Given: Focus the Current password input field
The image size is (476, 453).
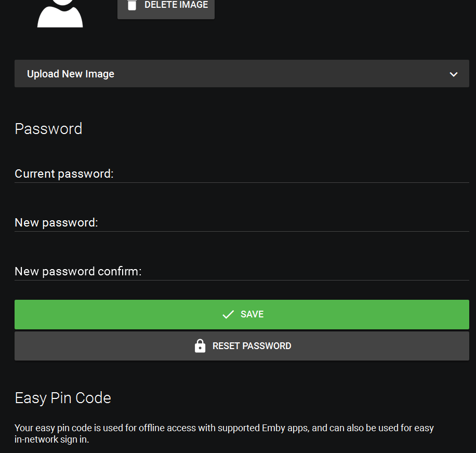Looking at the screenshot, I should [291, 174].
